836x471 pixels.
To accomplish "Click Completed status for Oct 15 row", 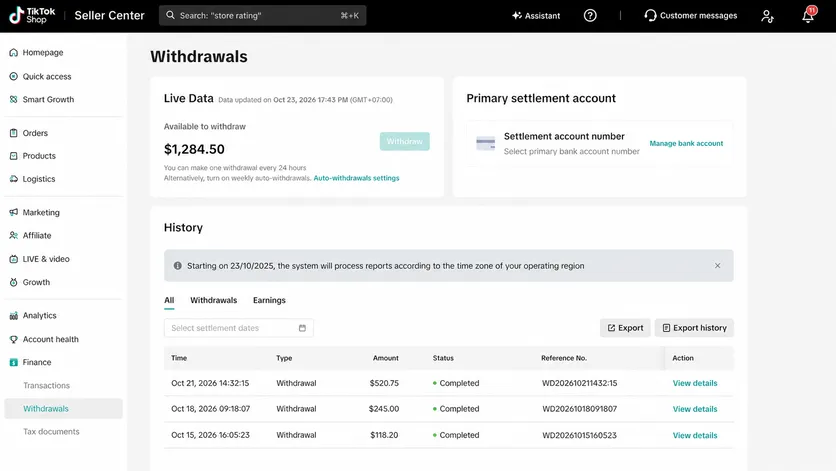I will coord(456,435).
